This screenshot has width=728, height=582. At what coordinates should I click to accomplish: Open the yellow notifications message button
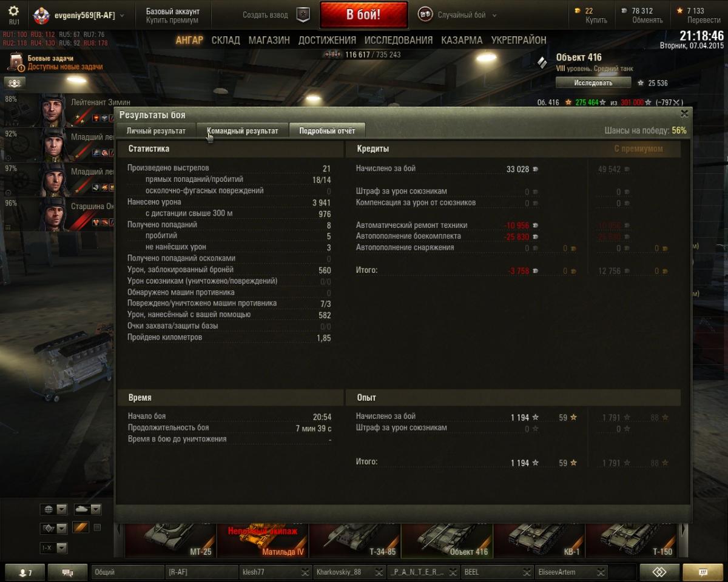(x=703, y=572)
